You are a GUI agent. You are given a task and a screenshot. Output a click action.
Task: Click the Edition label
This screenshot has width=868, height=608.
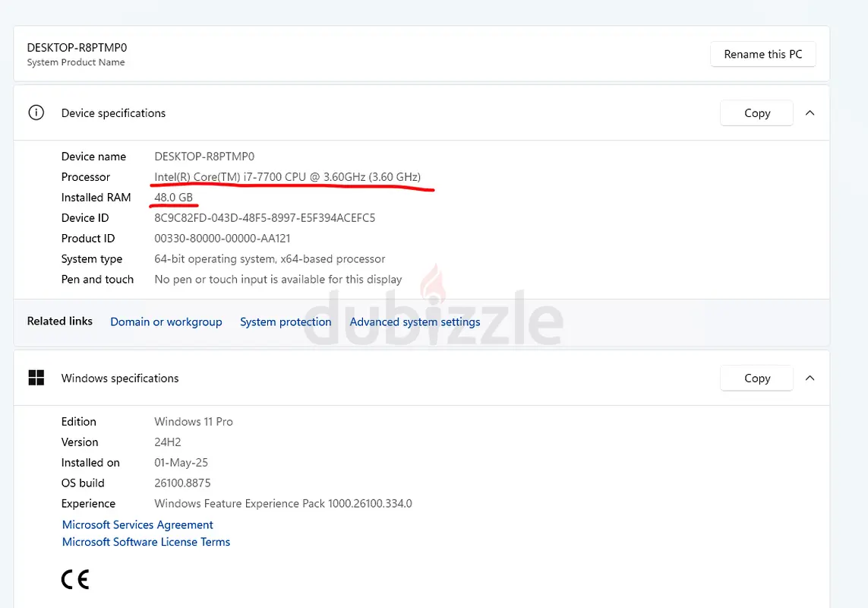point(79,422)
